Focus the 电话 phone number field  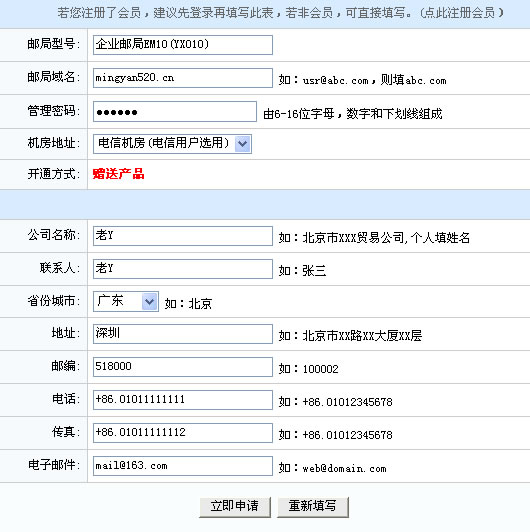pyautogui.click(x=183, y=400)
